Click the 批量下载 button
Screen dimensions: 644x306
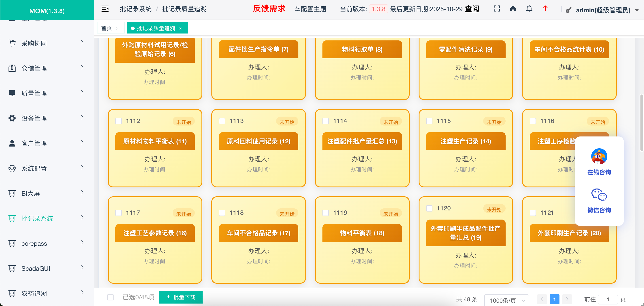click(x=180, y=297)
